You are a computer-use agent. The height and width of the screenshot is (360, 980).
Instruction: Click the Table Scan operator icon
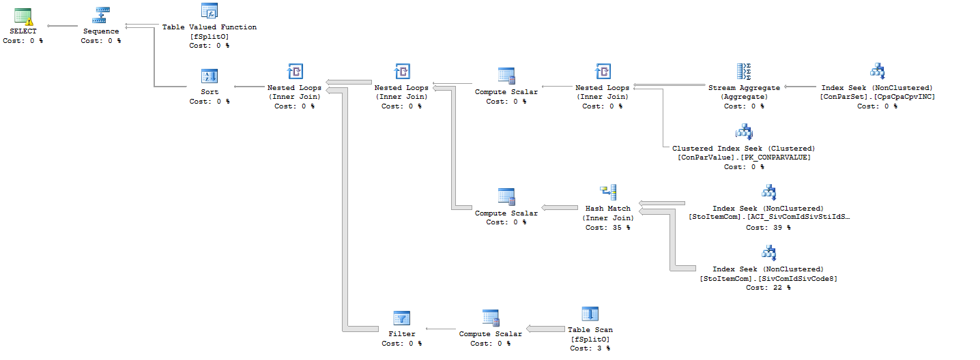[x=590, y=314]
